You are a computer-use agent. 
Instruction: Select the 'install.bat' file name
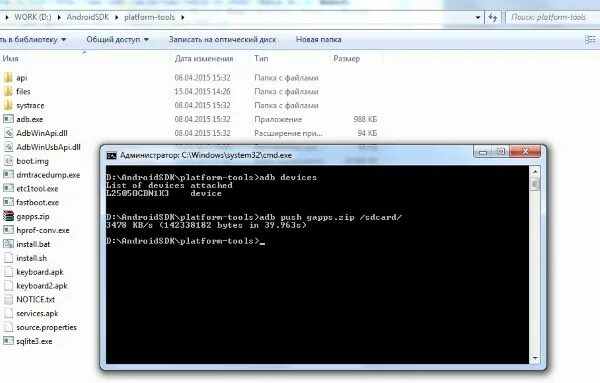point(33,244)
